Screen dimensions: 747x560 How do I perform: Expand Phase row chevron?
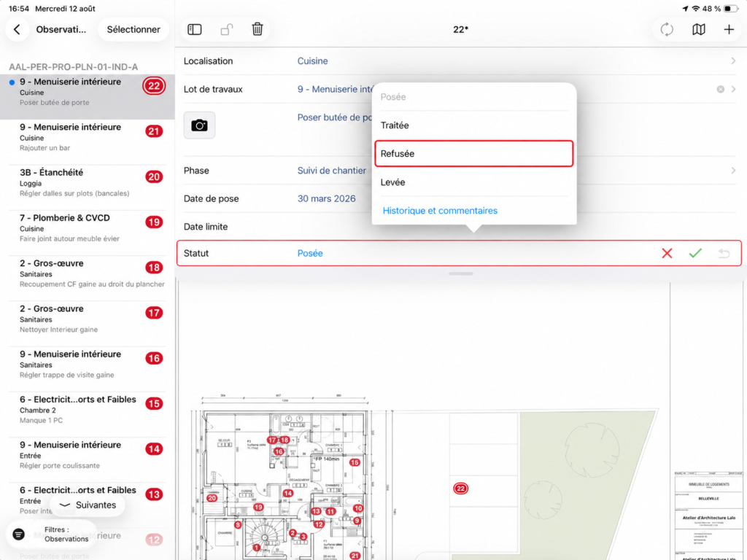(x=733, y=171)
